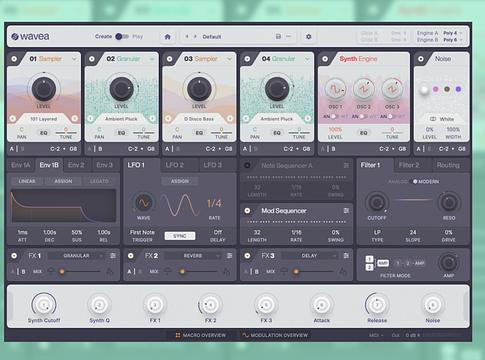Save preset with the disk icon
Image resolution: width=485 pixels, height=360 pixels.
pos(278,36)
